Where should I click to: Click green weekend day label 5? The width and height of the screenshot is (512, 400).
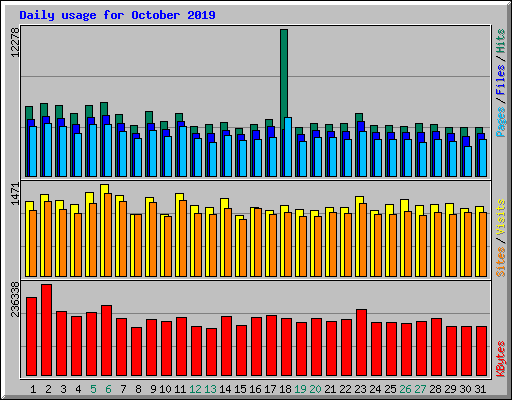tap(93, 389)
